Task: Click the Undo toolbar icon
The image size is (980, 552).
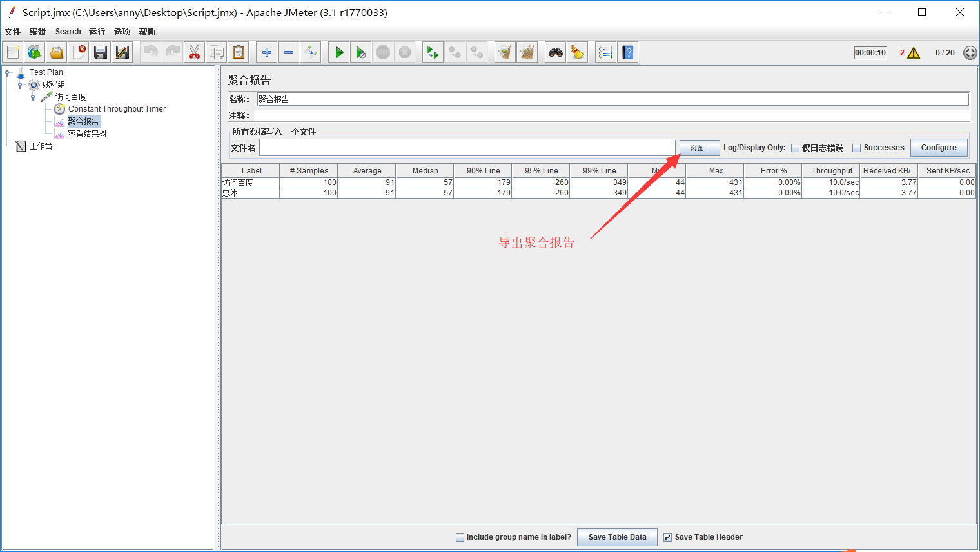Action: tap(151, 52)
